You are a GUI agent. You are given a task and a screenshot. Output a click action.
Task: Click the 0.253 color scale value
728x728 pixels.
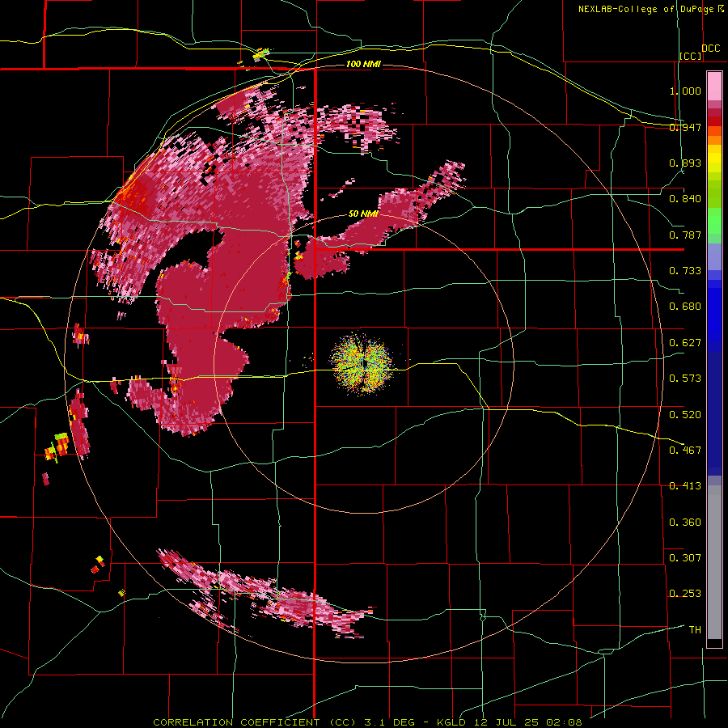click(685, 594)
